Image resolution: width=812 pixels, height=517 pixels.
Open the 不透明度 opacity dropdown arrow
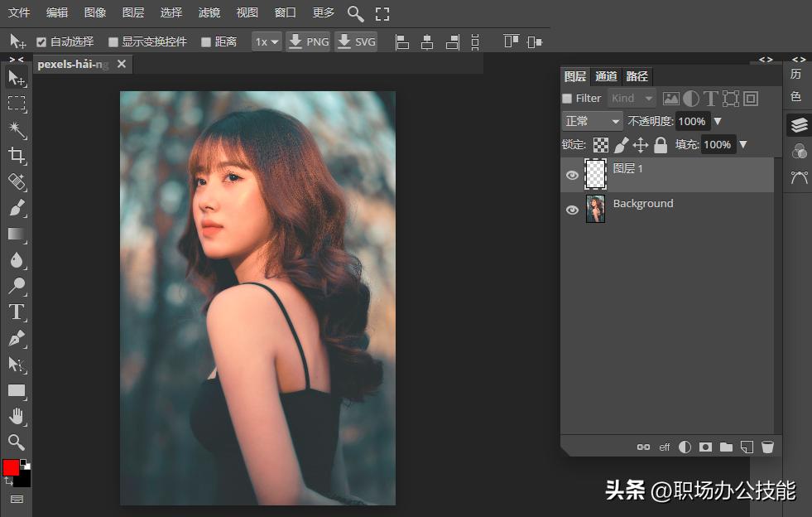[718, 122]
